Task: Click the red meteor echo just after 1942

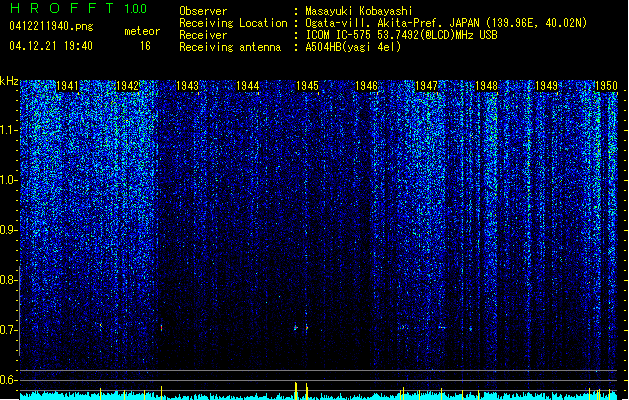Action: [x=161, y=328]
